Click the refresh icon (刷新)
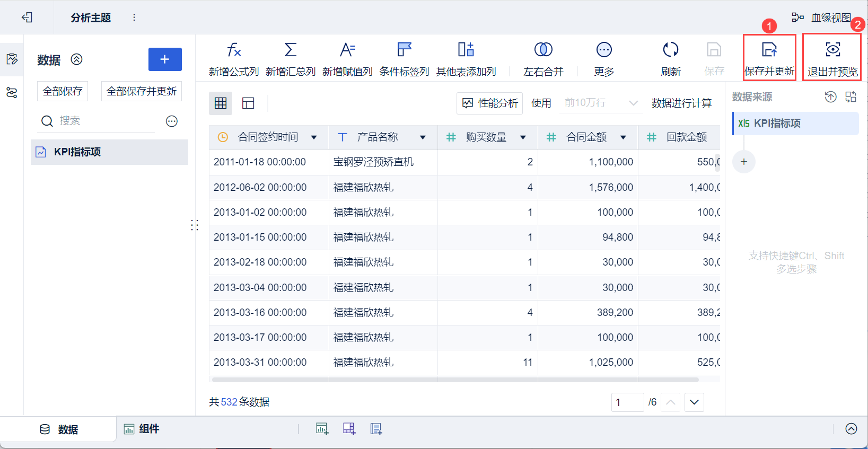The width and height of the screenshot is (868, 449). pos(670,50)
